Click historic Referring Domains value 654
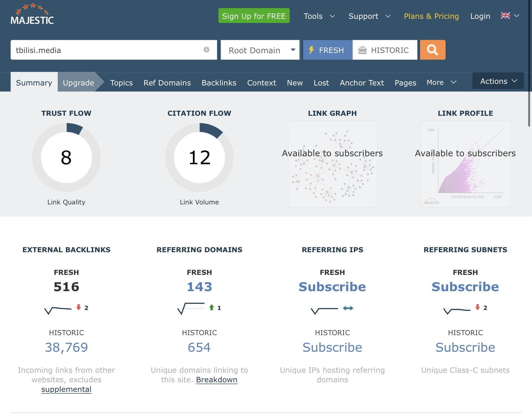532x419 pixels. click(x=199, y=347)
